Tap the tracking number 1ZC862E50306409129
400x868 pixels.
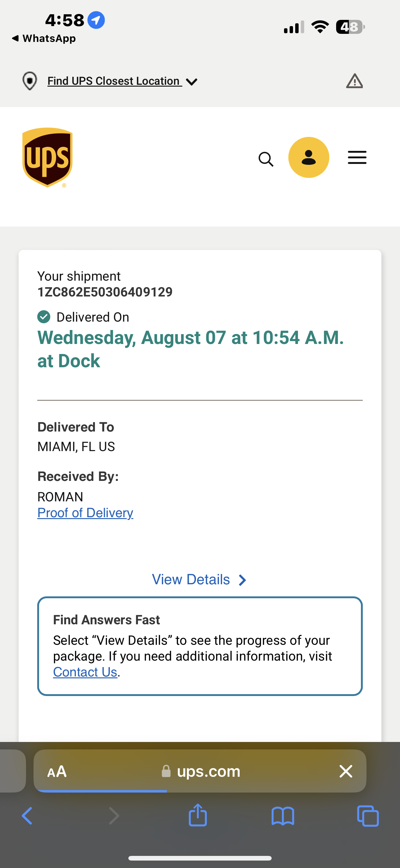pos(105,292)
